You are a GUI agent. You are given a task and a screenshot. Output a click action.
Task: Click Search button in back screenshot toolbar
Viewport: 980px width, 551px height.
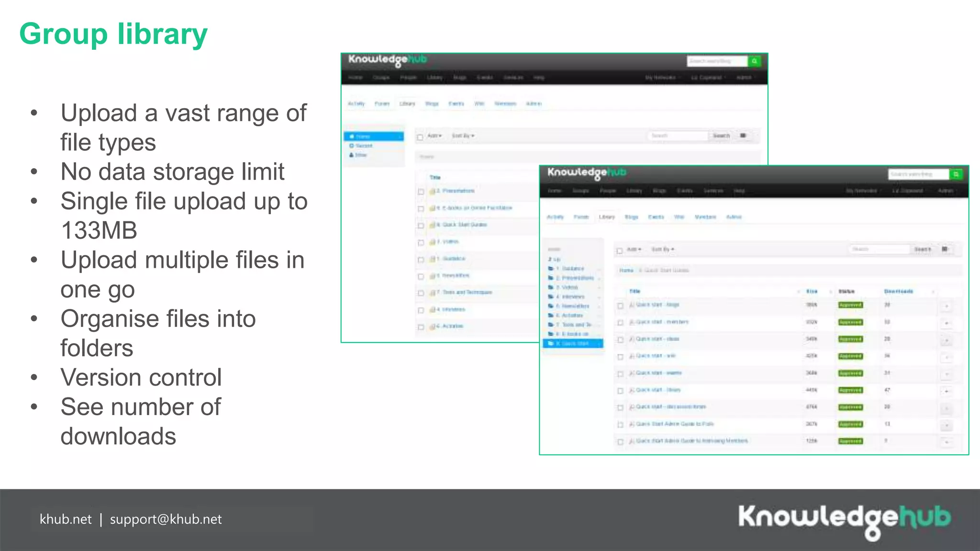pyautogui.click(x=721, y=136)
